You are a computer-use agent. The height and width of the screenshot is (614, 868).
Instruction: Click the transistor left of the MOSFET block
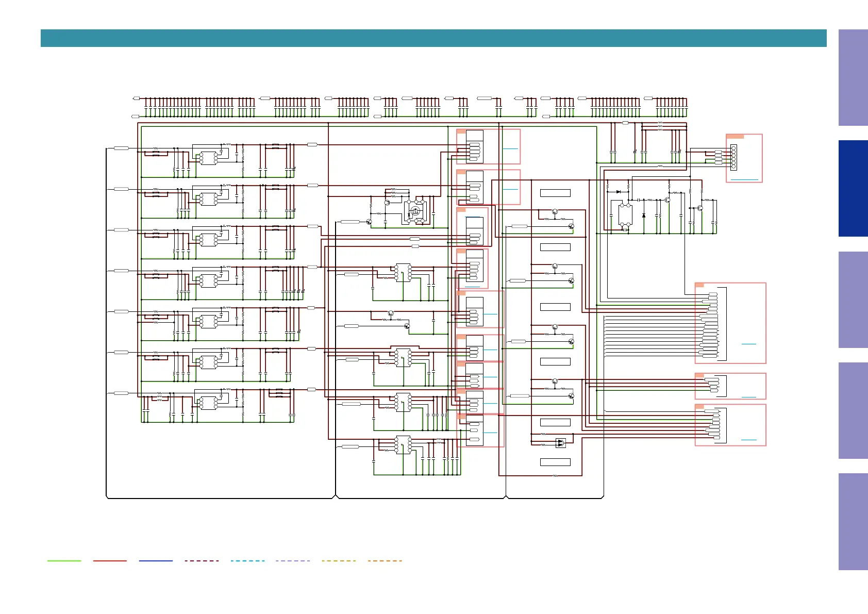(369, 222)
